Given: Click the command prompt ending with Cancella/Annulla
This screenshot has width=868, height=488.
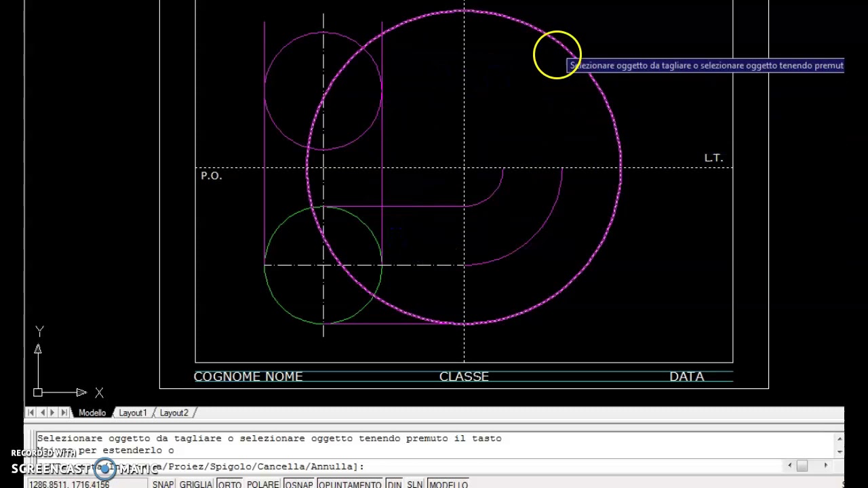Looking at the screenshot, I should point(201,466).
